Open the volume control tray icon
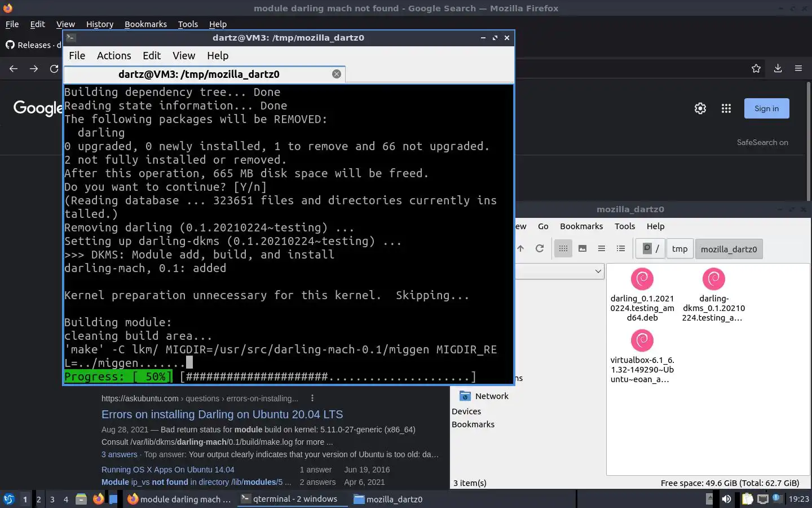 [x=726, y=499]
